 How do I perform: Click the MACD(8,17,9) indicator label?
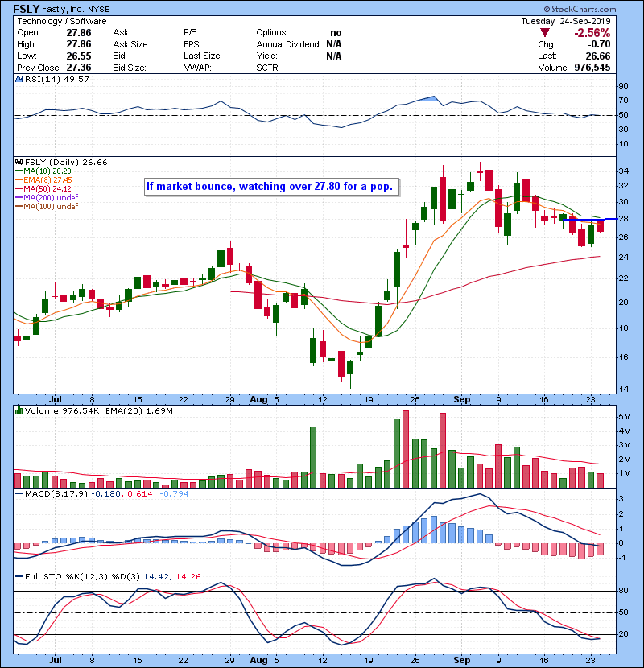pyautogui.click(x=56, y=494)
